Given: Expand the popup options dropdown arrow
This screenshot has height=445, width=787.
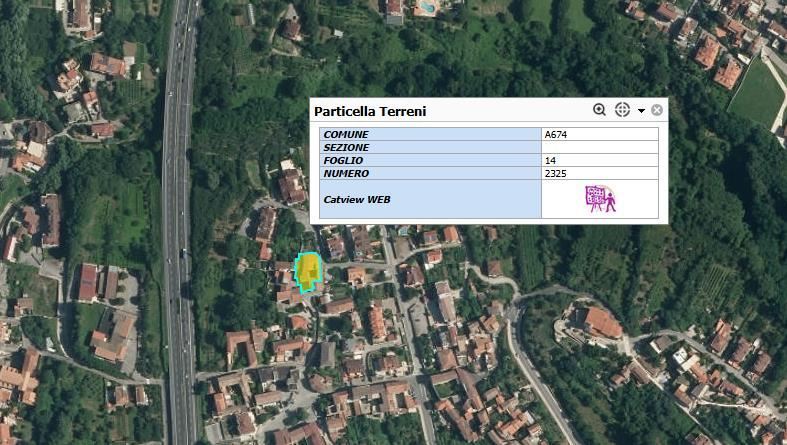Looking at the screenshot, I should click(x=641, y=111).
